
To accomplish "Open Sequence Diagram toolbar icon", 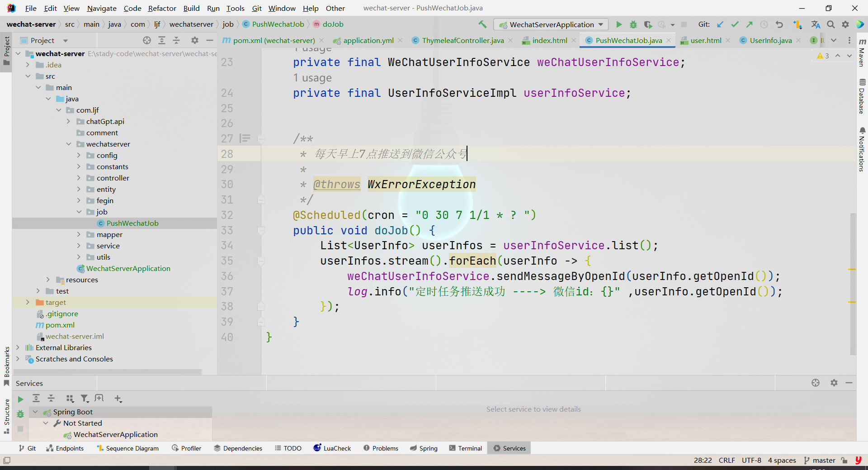I will (x=797, y=24).
